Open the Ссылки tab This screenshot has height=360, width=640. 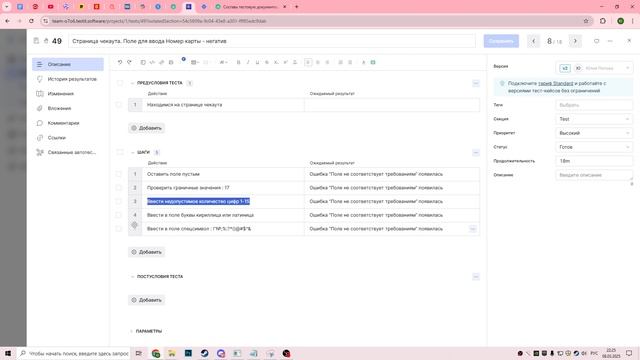click(x=68, y=138)
